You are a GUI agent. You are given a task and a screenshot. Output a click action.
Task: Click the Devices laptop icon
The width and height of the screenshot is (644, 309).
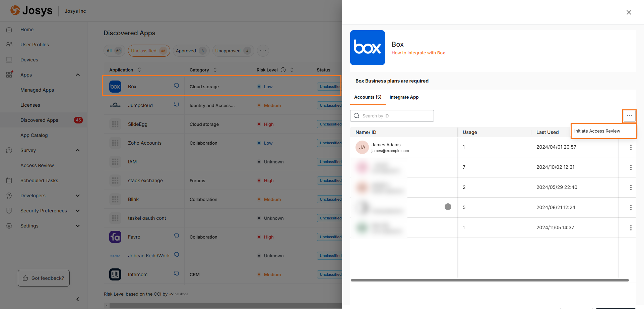(x=9, y=60)
